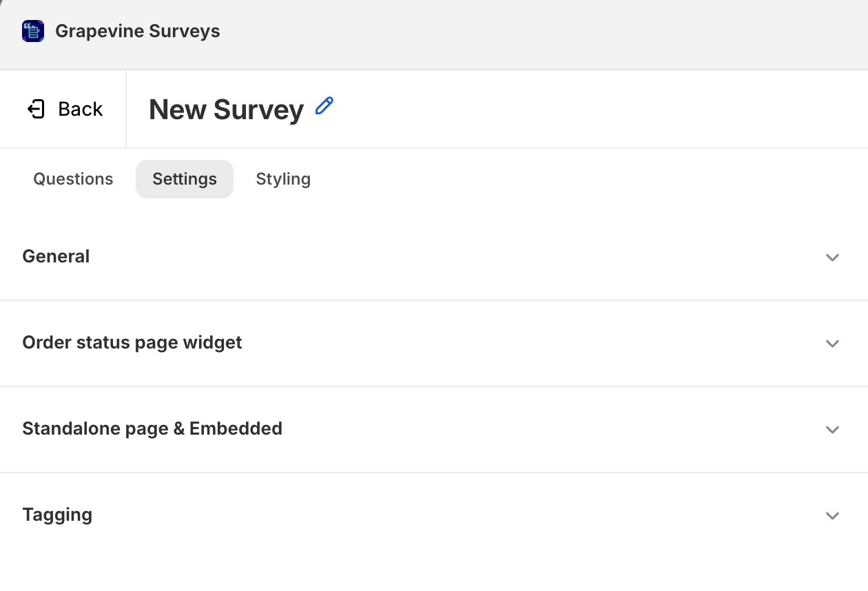Click the pencil icon to rename survey

coord(324,106)
